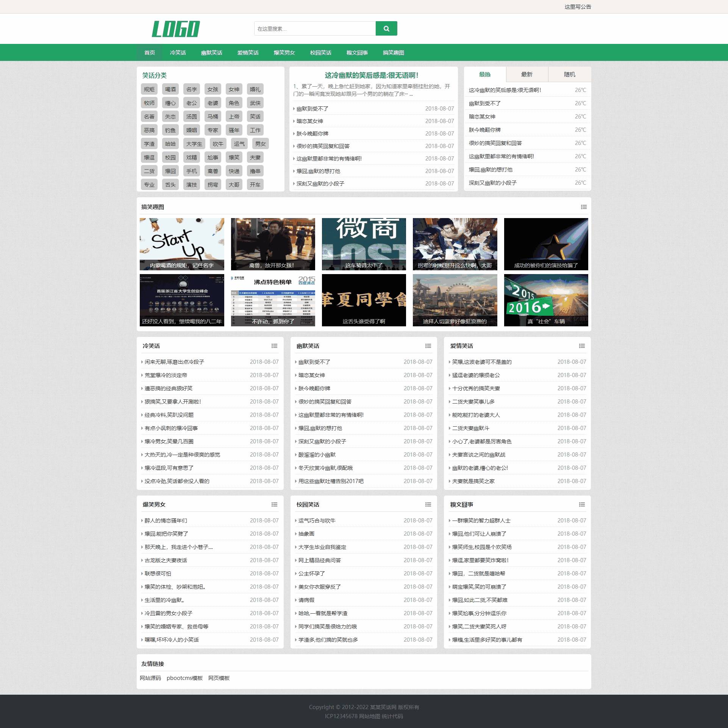
Task: Click the list icon in 冷笑话 panel header
Action: (x=274, y=346)
